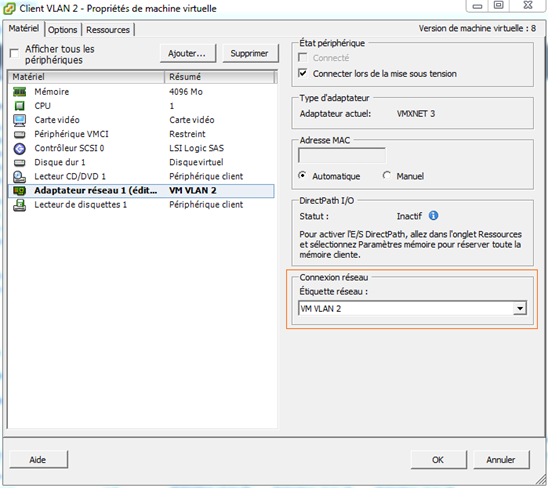
Task: Switch to the Options tab
Action: click(x=63, y=30)
